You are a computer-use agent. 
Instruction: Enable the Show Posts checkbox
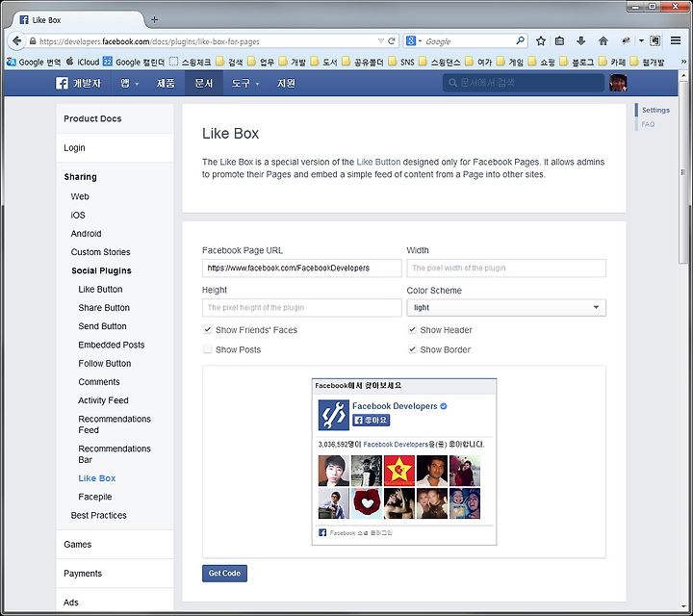tap(207, 349)
